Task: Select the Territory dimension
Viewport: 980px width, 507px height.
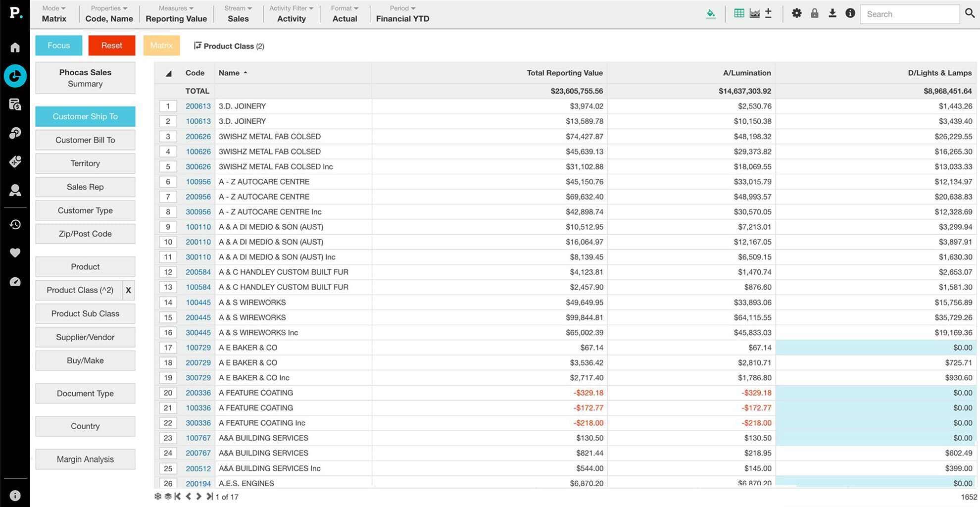Action: pos(85,163)
